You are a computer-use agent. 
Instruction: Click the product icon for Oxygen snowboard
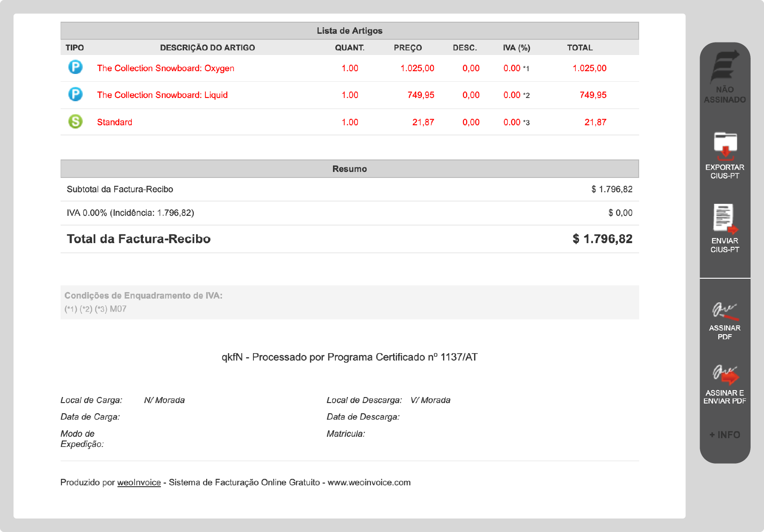(75, 67)
